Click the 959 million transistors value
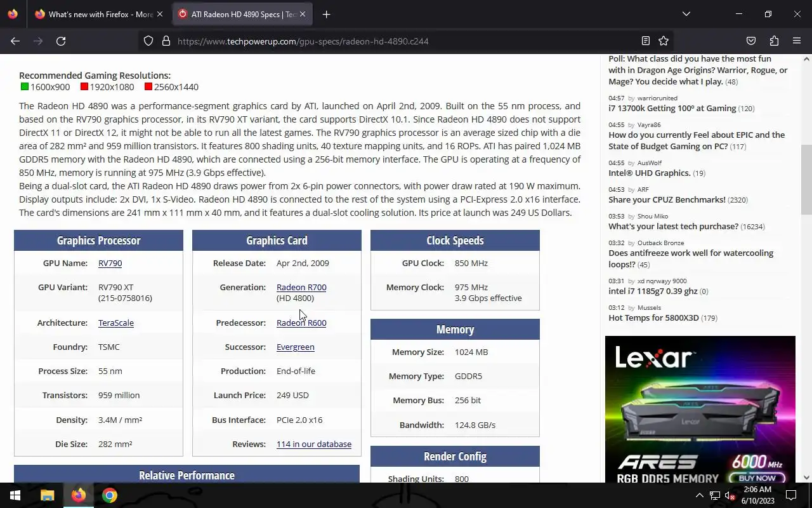This screenshot has height=508, width=812. (119, 395)
